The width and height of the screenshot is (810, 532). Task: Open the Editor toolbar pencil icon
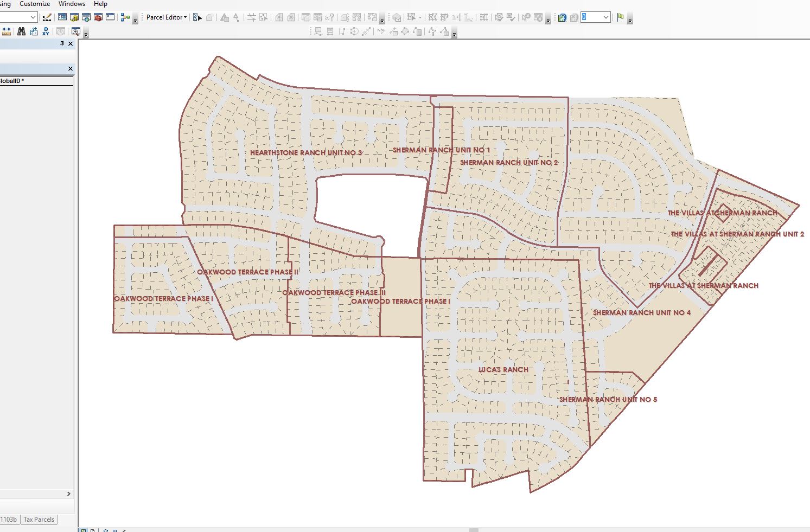tap(47, 17)
